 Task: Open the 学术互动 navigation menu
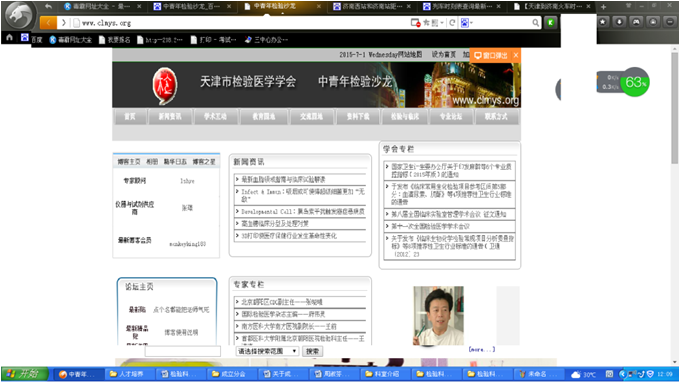click(x=216, y=117)
